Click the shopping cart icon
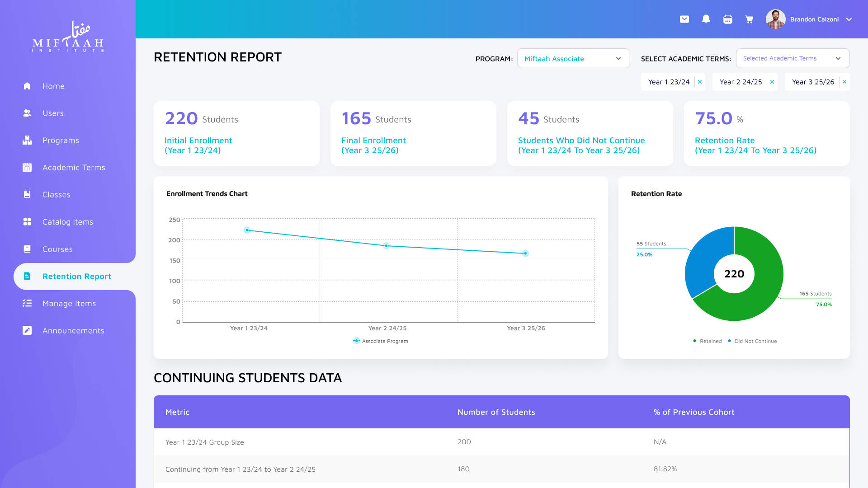The image size is (868, 488). [750, 19]
